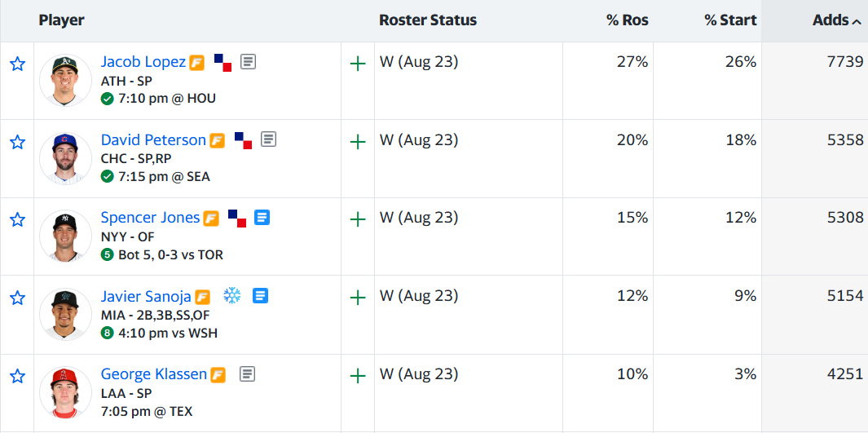Click David Peterson's headshot thumbnail
868x433 pixels.
pyautogui.click(x=65, y=158)
